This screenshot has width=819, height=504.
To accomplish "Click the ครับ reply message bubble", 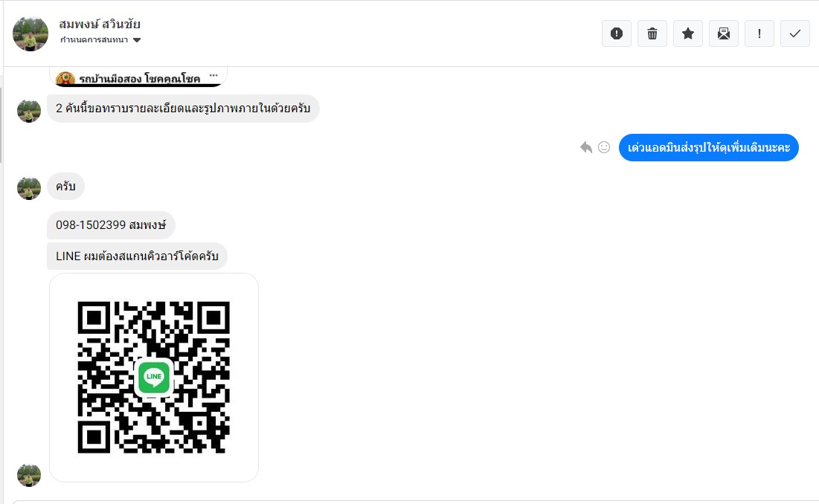I will click(x=65, y=186).
